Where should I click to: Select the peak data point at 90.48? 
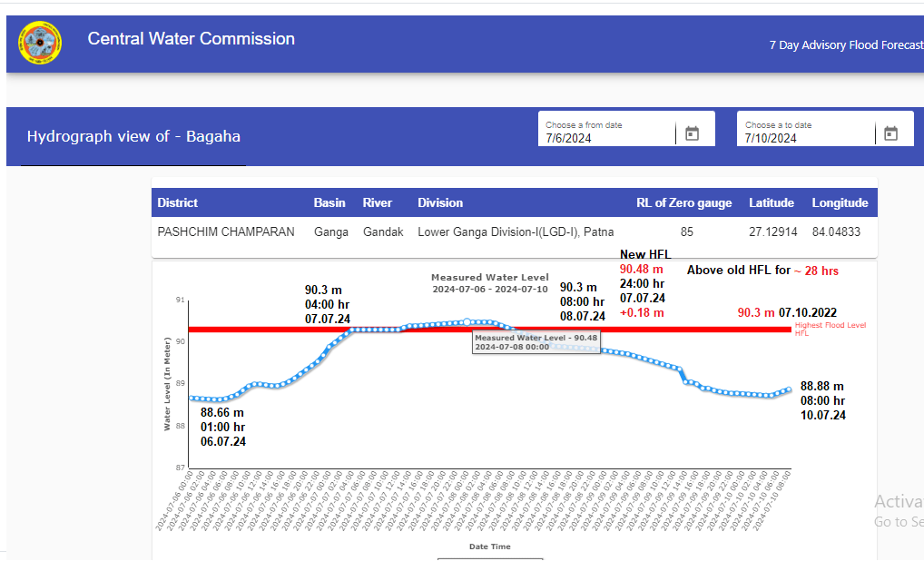pyautogui.click(x=467, y=321)
